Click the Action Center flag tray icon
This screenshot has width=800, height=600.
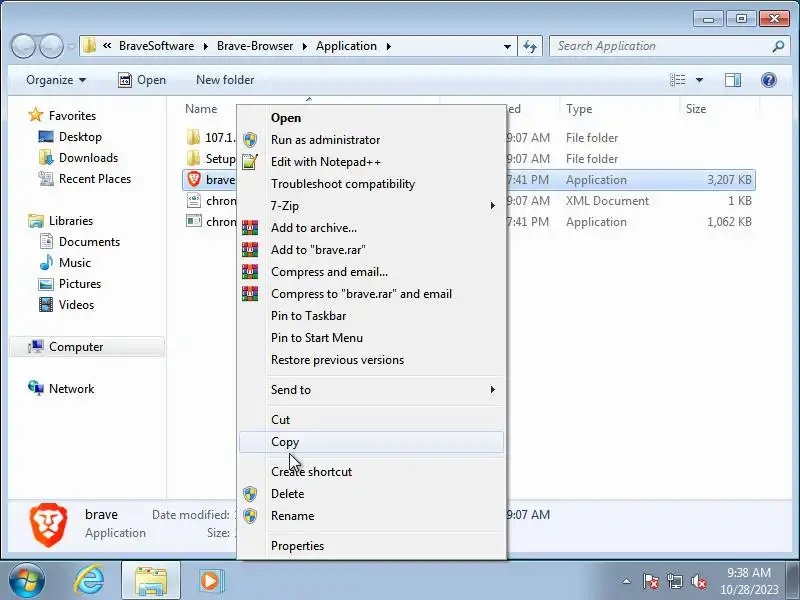pyautogui.click(x=650, y=582)
